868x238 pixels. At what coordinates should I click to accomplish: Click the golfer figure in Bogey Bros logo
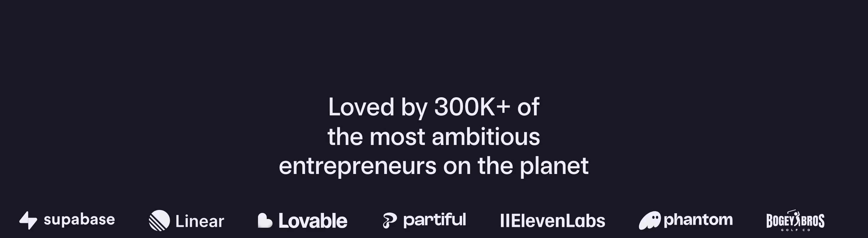(797, 219)
